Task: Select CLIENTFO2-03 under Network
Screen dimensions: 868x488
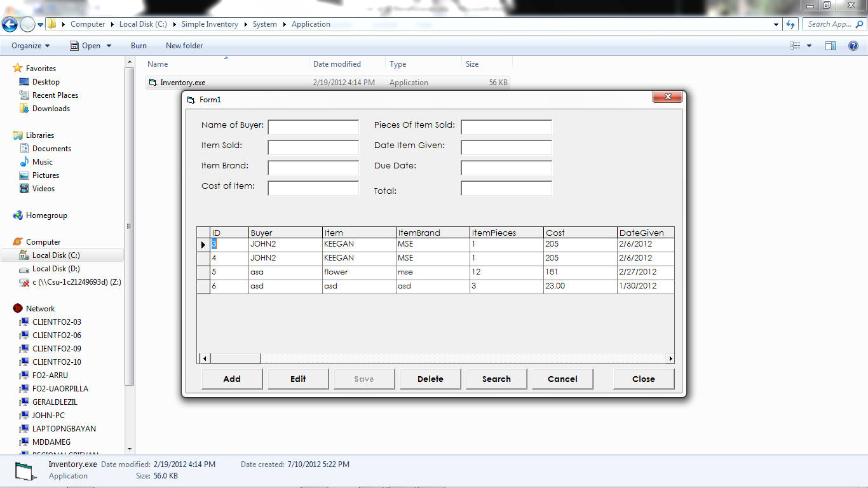Action: (57, 322)
